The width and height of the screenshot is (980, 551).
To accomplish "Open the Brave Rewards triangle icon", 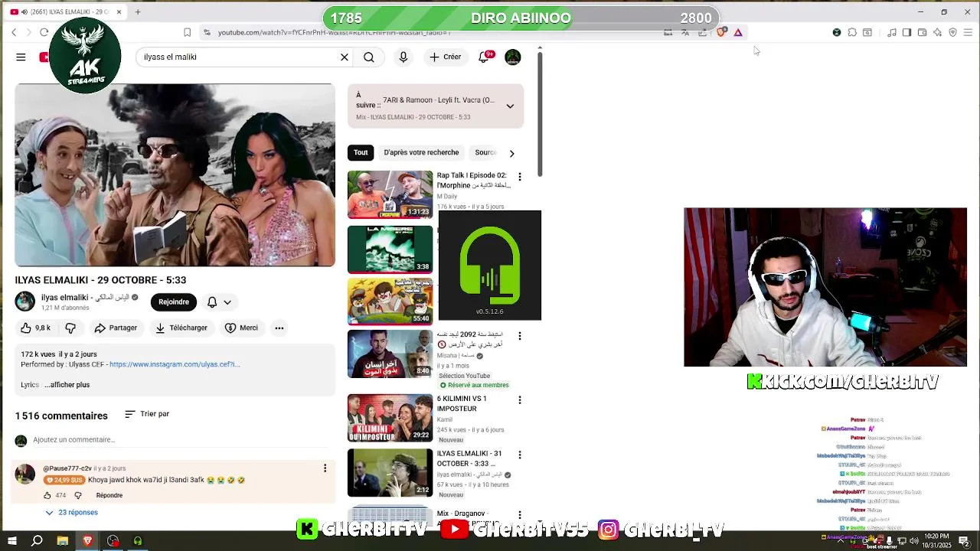I will click(738, 32).
